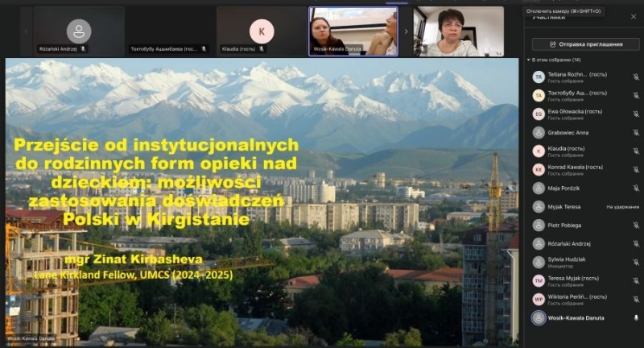Click muted mic icon beside Sylwia Hudziak
Screen dimensions: 644x348
tap(635, 262)
